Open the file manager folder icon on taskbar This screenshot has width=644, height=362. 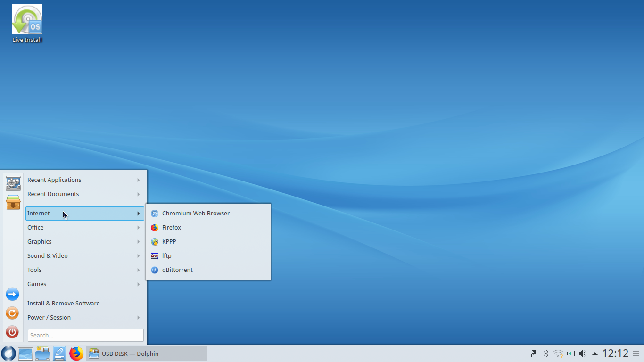[x=42, y=354]
